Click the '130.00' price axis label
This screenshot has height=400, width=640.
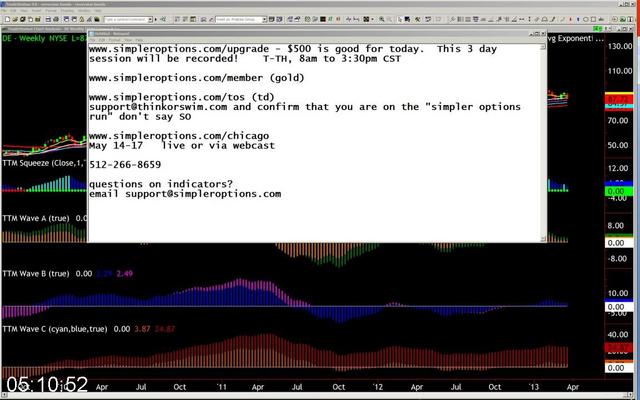(x=620, y=46)
